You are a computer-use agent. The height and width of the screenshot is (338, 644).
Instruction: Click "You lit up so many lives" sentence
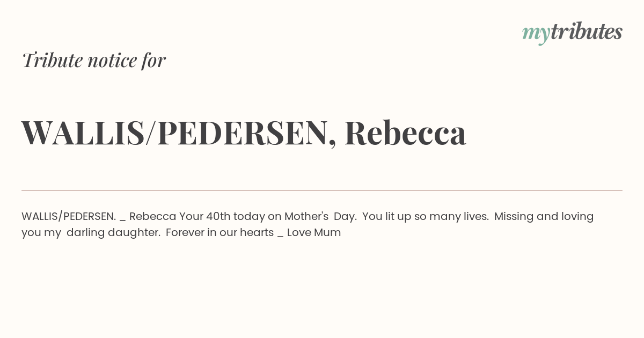[425, 217]
